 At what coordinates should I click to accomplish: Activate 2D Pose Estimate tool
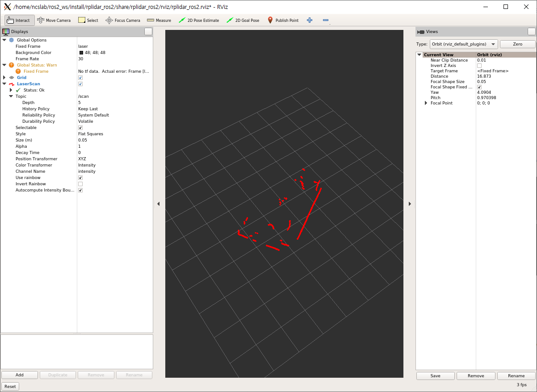pos(199,20)
